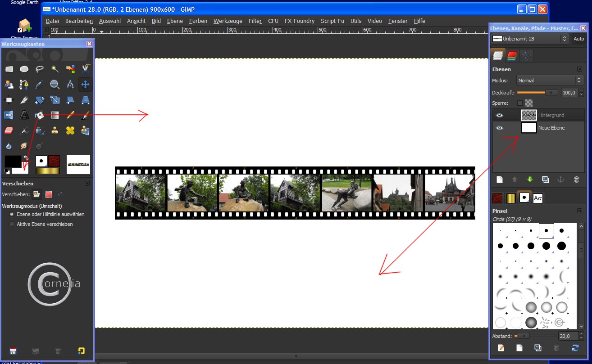This screenshot has height=364, width=592.
Task: Pick the Bucket Fill tool
Action: 40,115
